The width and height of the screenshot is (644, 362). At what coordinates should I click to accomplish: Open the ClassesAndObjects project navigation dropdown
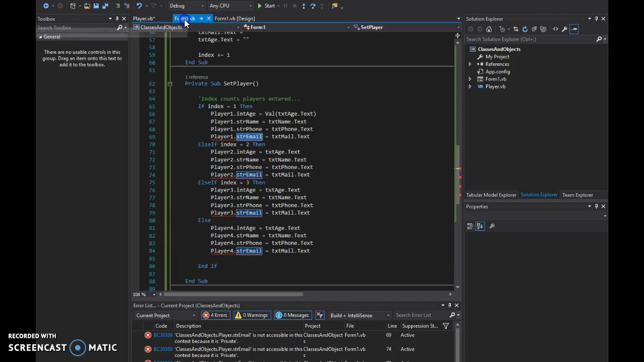(187, 27)
